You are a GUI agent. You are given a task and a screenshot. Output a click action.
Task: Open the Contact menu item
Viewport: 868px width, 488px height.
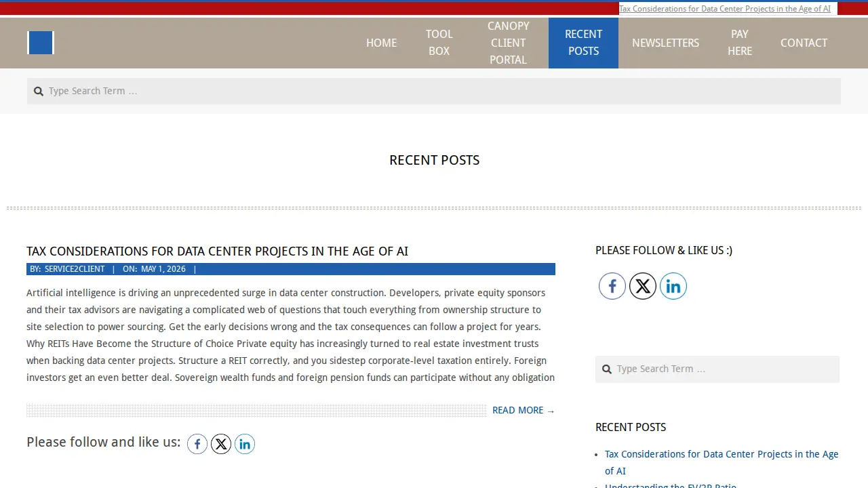point(804,43)
